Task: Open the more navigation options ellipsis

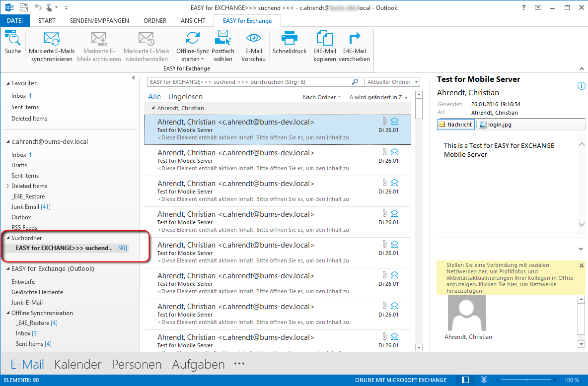Action: pos(239,364)
